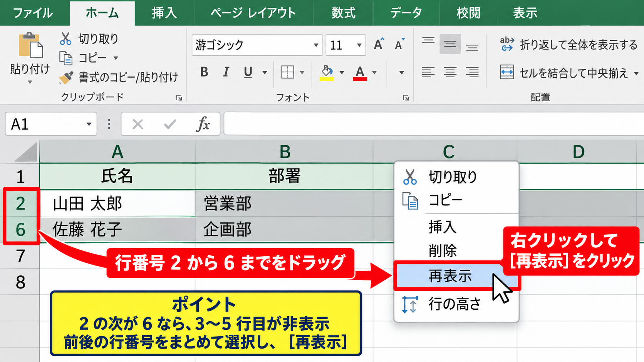The height and width of the screenshot is (362, 644).
Task: Open Merge and Center dropdown arrow
Action: 636,73
